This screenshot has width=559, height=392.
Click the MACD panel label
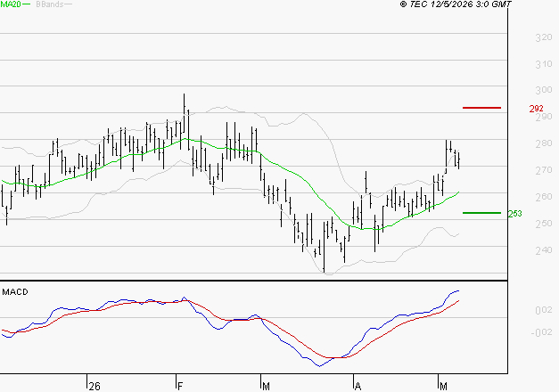[15, 292]
